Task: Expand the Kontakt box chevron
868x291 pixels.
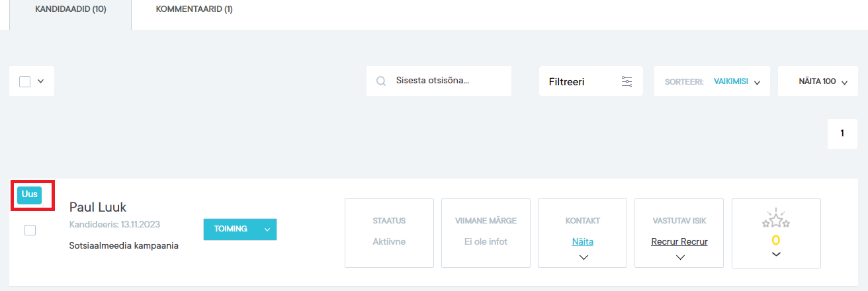Action: coord(583,257)
